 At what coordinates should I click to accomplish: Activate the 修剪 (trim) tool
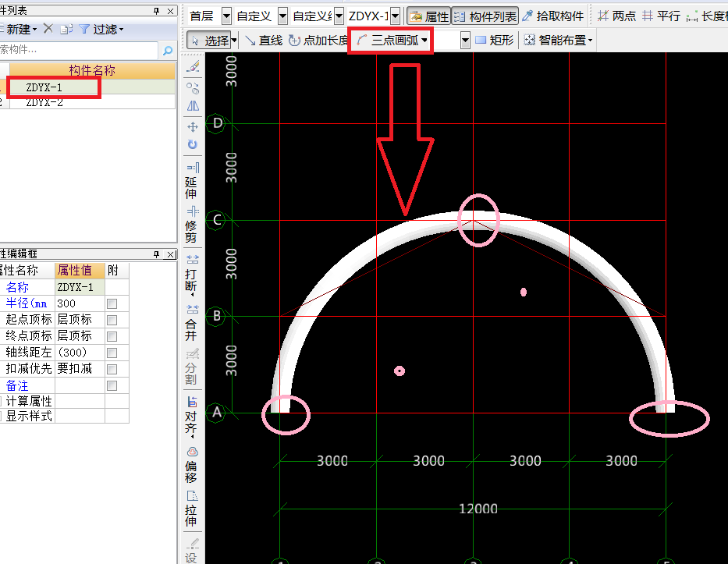191,225
